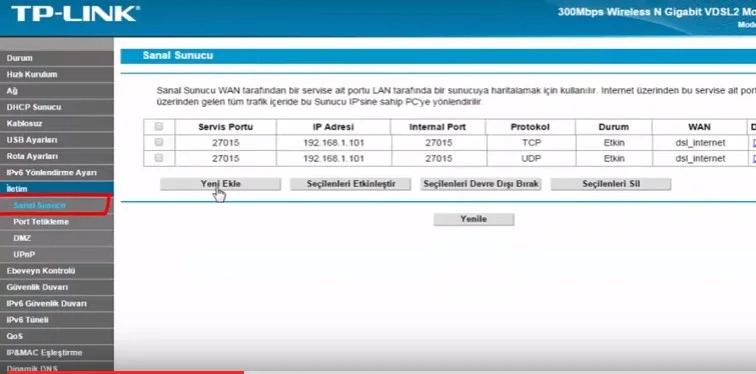This screenshot has height=374, width=756.
Task: Click Seçilenleri Etkinleştir button
Action: 351,184
